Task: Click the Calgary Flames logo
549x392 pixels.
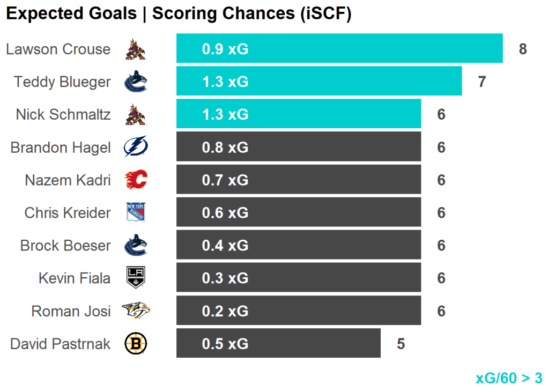Action: tap(135, 180)
